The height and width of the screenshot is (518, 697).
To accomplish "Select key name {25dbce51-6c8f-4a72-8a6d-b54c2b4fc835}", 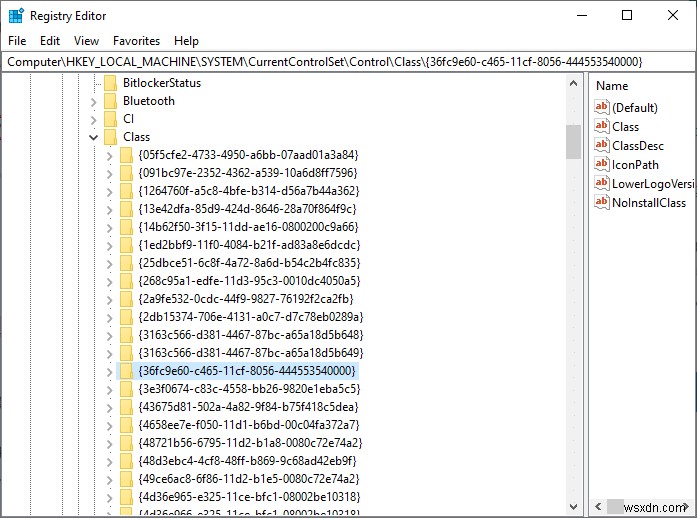I will (249, 263).
